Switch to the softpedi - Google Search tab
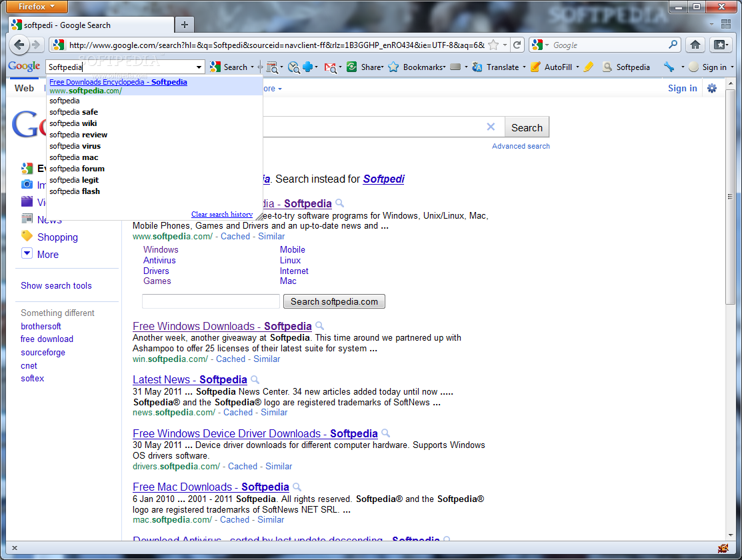 click(91, 25)
